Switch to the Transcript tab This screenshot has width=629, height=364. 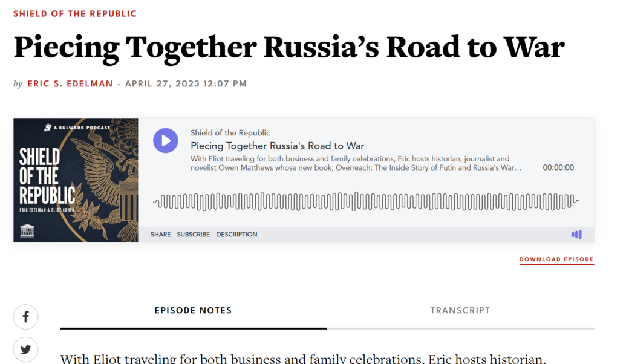coord(460,311)
